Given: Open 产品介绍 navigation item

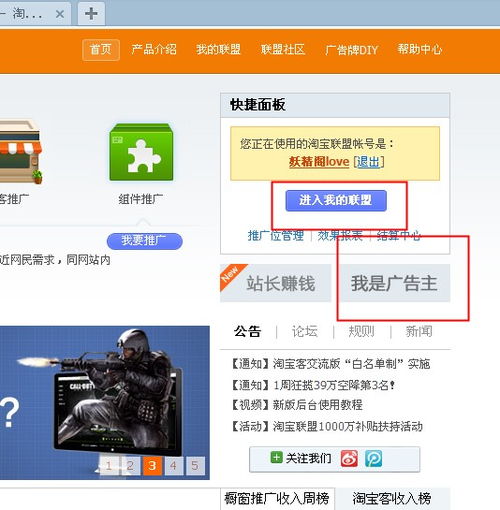Looking at the screenshot, I should click(x=154, y=50).
